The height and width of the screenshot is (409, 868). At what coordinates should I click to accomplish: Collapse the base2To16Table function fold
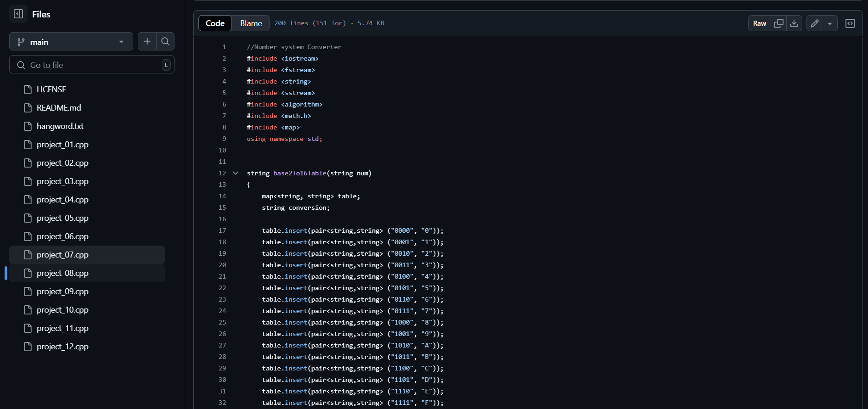tap(236, 173)
